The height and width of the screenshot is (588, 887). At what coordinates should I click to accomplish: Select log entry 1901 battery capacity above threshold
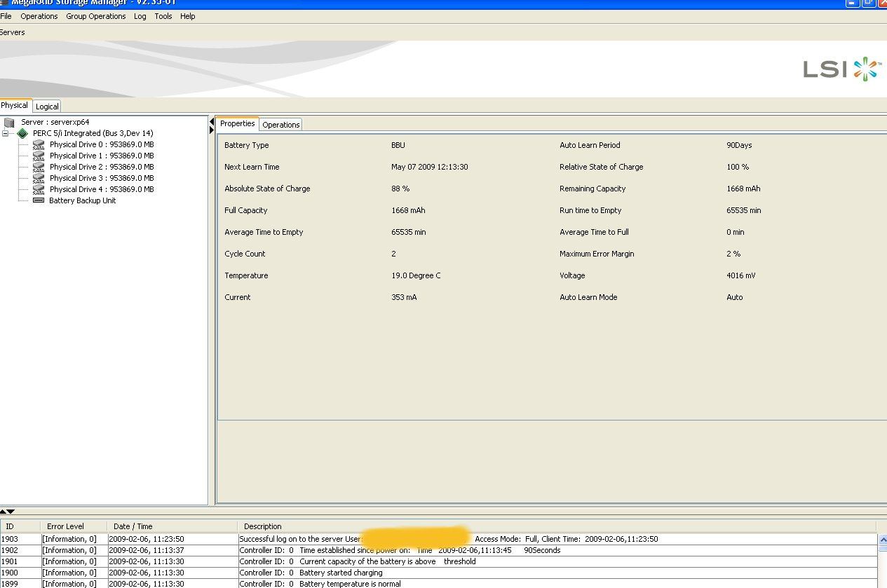[x=439, y=561]
